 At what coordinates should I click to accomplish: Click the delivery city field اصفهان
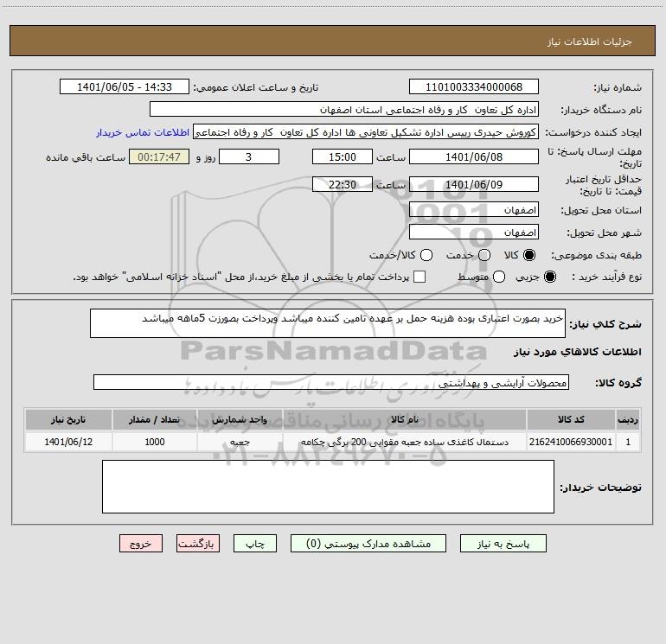pos(474,233)
